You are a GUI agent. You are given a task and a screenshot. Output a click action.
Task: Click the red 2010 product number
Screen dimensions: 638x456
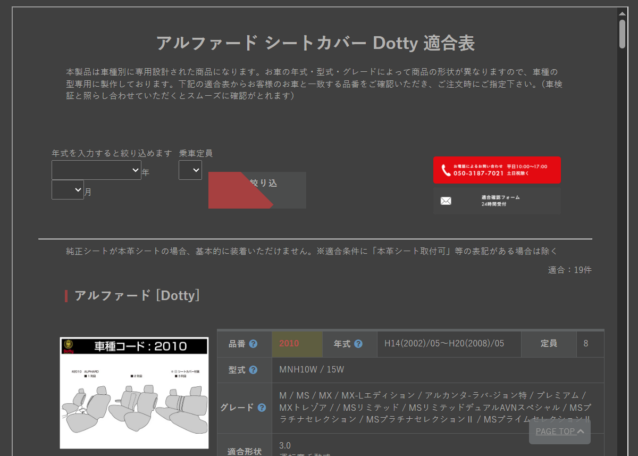[x=290, y=344]
